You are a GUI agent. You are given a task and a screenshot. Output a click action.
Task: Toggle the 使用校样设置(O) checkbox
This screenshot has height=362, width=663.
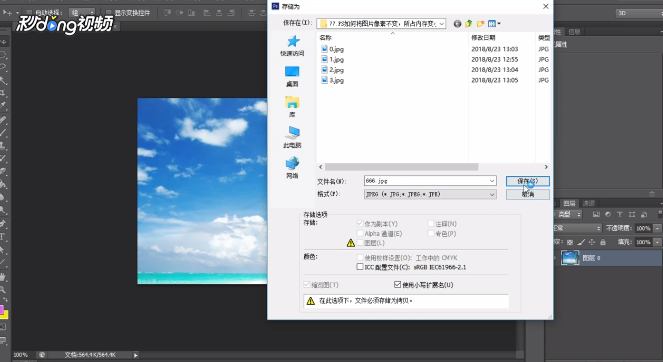(x=360, y=258)
